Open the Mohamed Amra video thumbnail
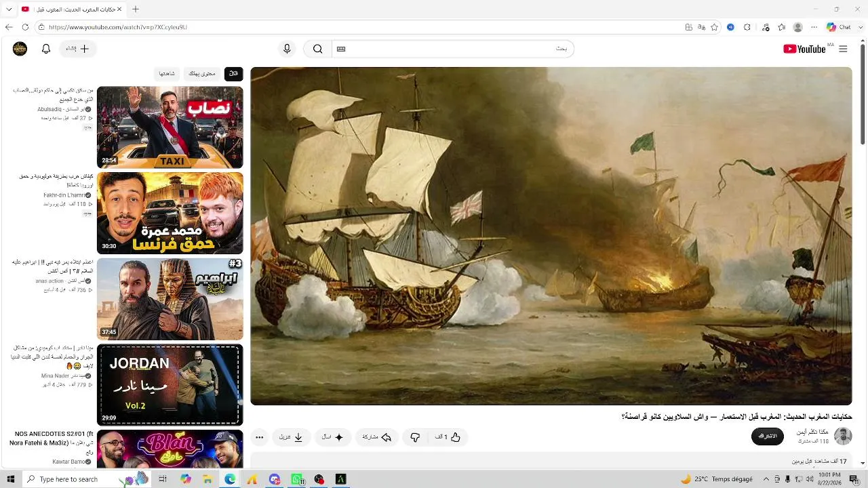The image size is (868, 488). coord(170,213)
